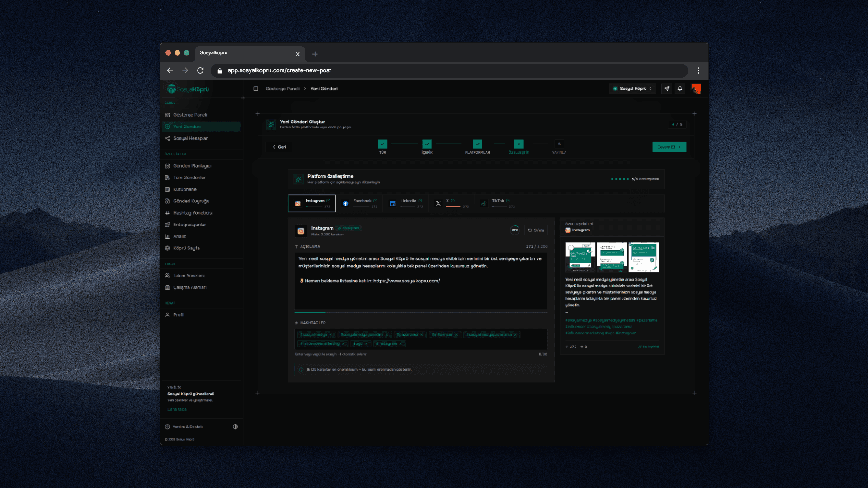868x488 pixels.
Task: Click Sıfırla reset button
Action: [536, 230]
